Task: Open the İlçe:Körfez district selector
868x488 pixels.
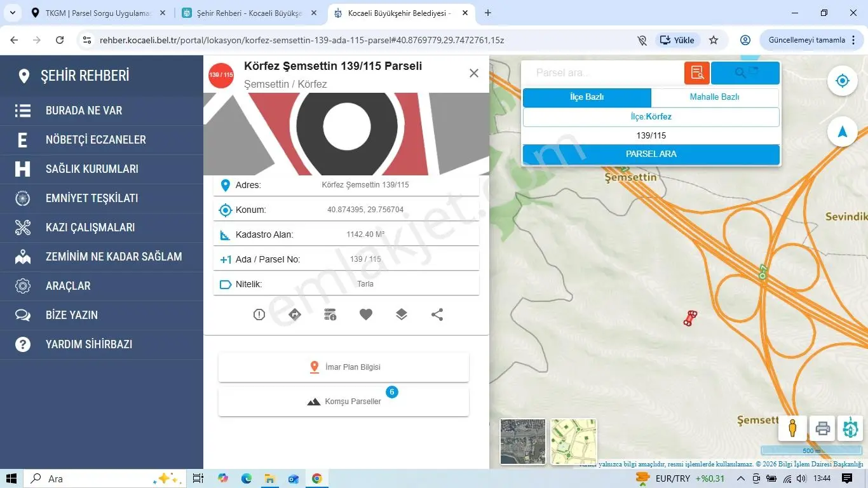Action: pos(651,117)
